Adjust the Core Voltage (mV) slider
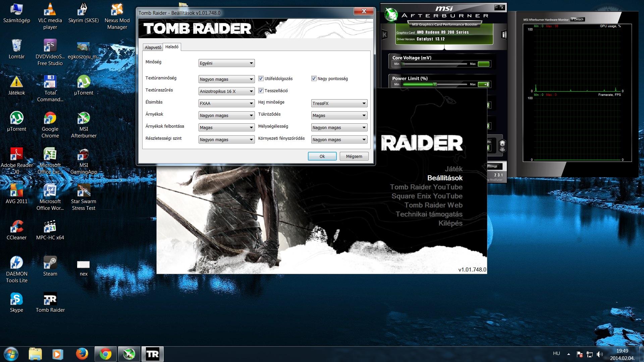 click(x=435, y=64)
